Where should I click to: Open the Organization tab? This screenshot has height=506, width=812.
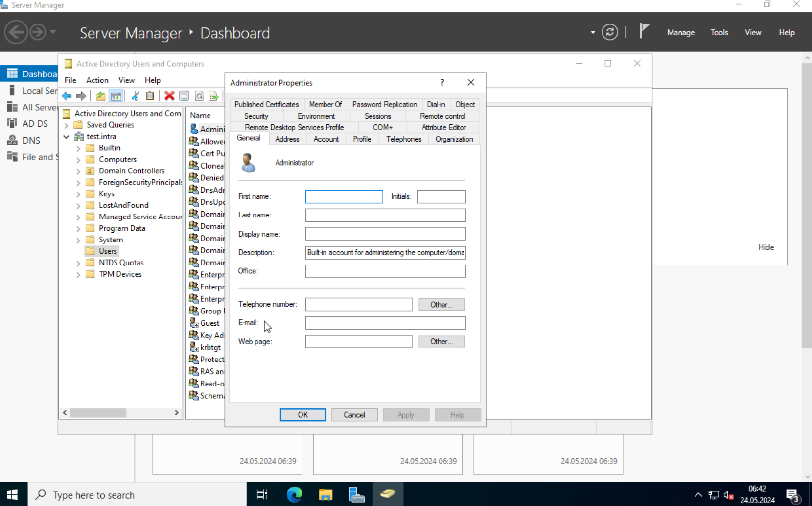pos(454,139)
